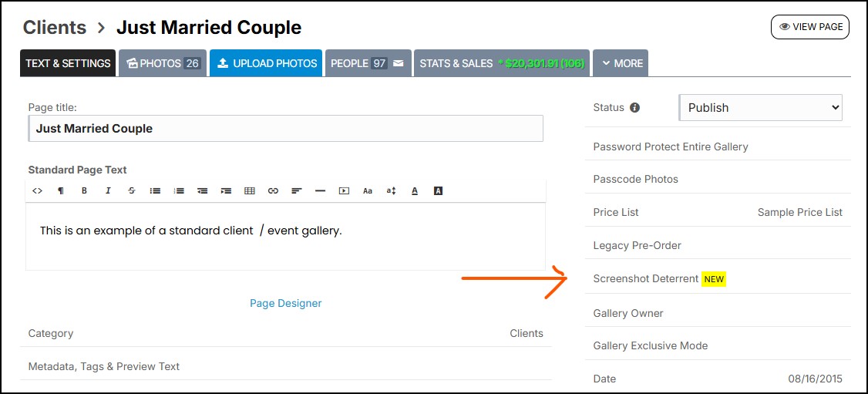Image resolution: width=868 pixels, height=394 pixels.
Task: Apply italic formatting in the editor
Action: 108,191
